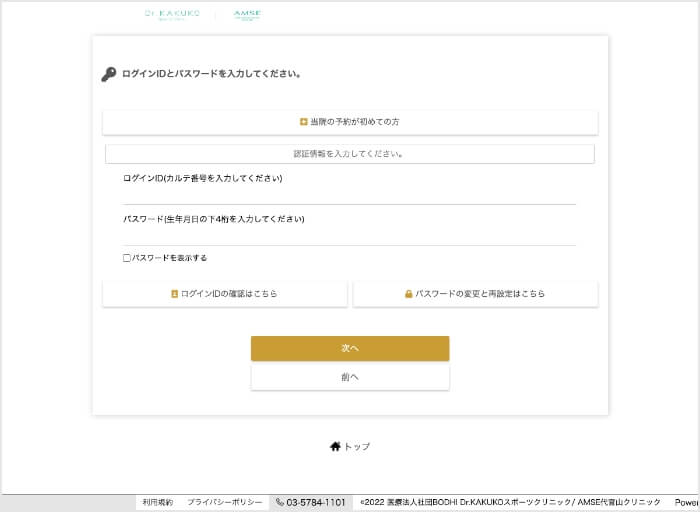700x512 pixels.
Task: Click the パスワード(生年月日の下4桁) label
Action: (x=214, y=219)
